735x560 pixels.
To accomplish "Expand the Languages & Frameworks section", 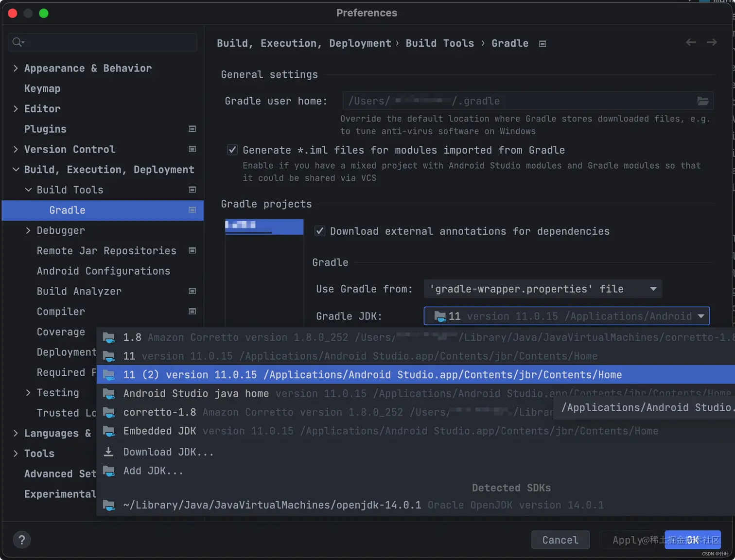I will [16, 433].
